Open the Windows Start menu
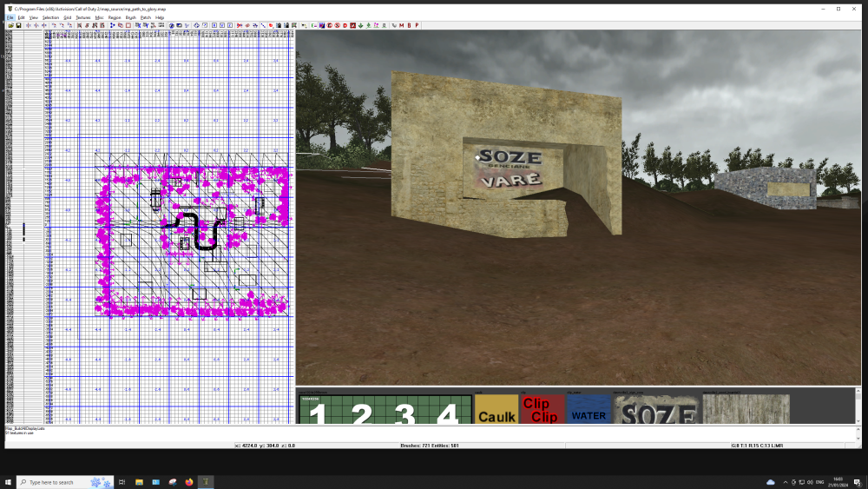868x489 pixels. [8, 482]
